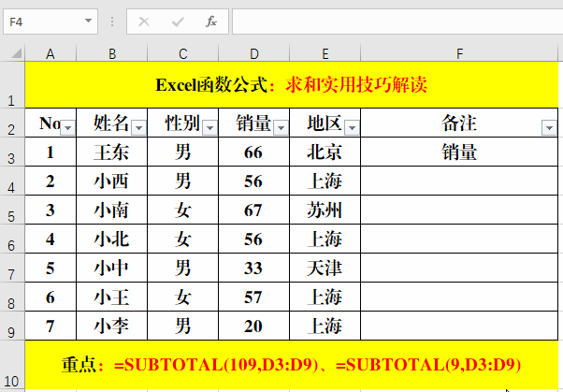
Task: Select row 5 header
Action: [12, 210]
